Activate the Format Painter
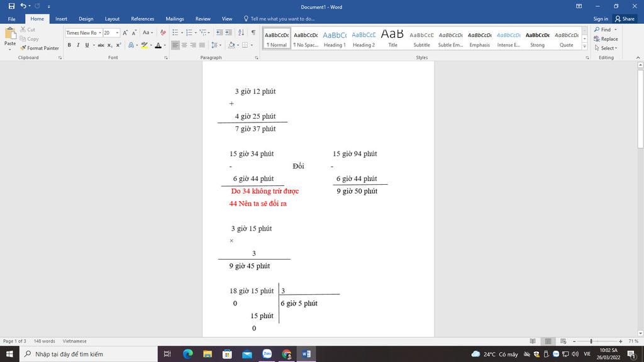 (40, 48)
